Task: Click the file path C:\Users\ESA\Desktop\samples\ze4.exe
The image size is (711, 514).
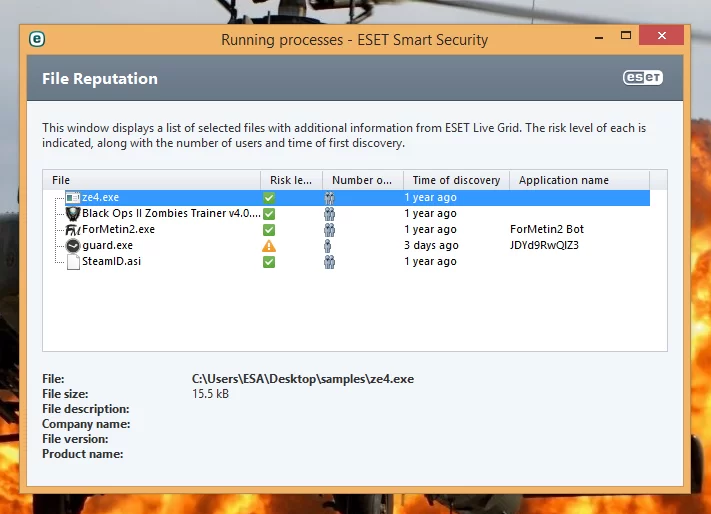Action: click(303, 379)
